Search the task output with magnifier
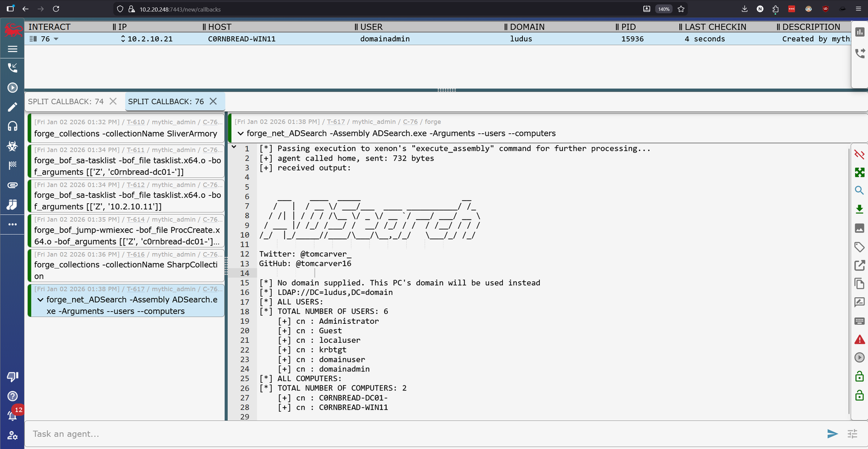The width and height of the screenshot is (868, 449). [859, 190]
